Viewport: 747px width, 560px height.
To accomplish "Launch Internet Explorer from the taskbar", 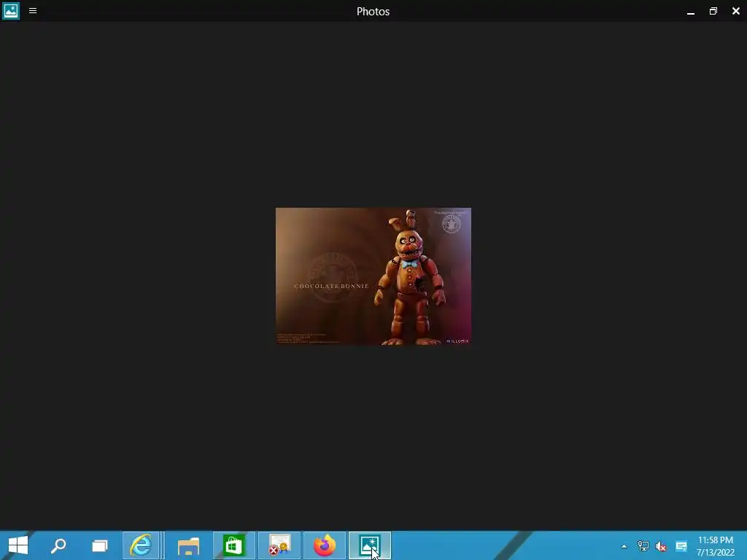I will (141, 545).
